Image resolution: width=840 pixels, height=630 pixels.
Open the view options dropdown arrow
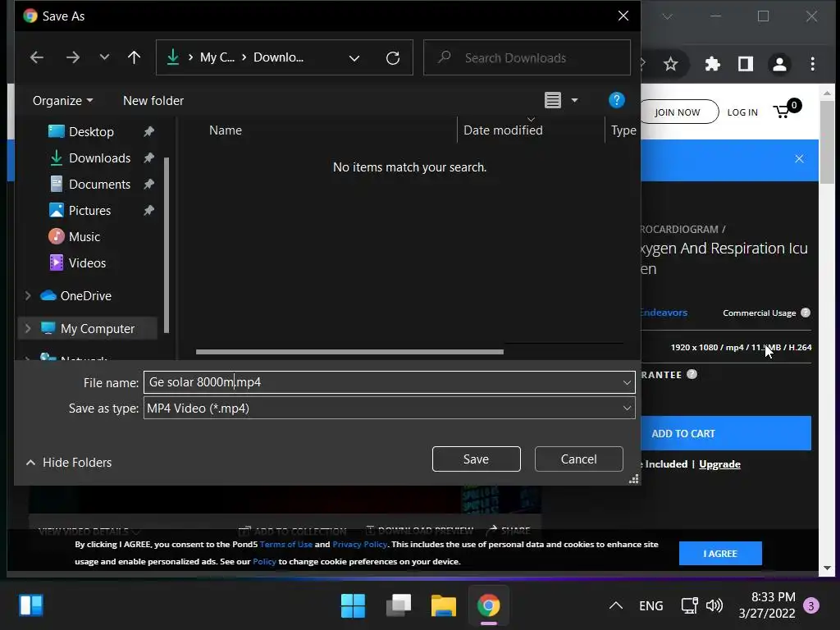574,100
